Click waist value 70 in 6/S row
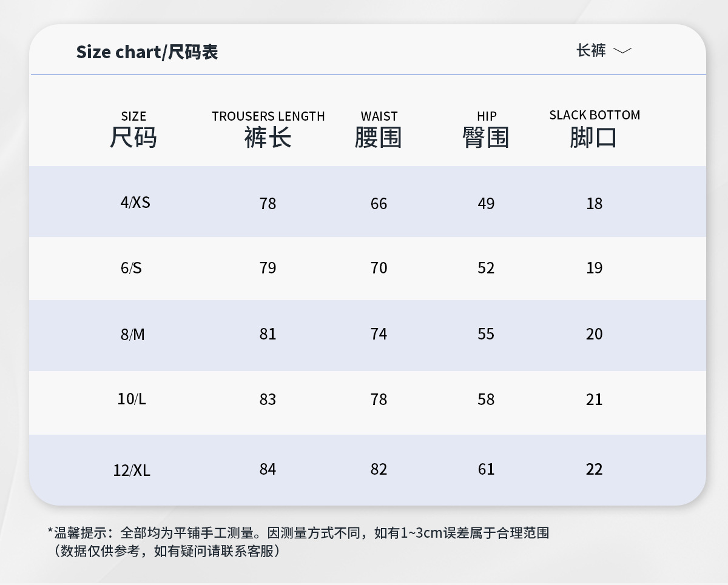The width and height of the screenshot is (728, 585). pyautogui.click(x=379, y=268)
